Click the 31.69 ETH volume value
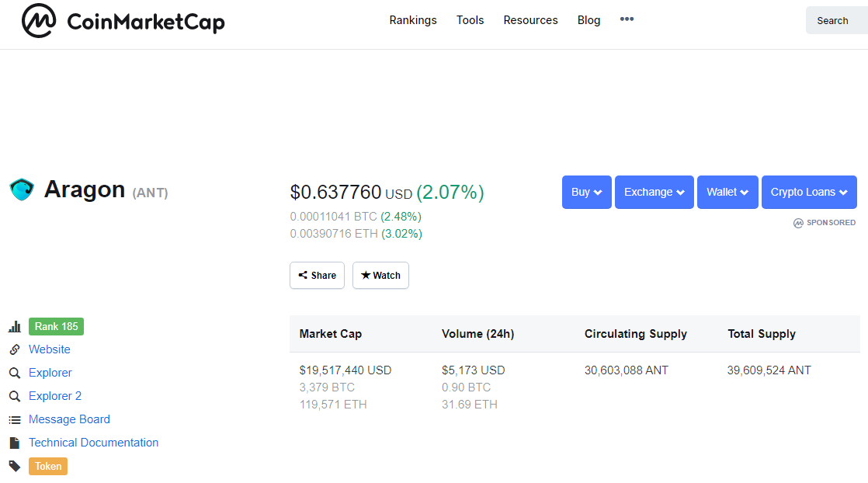Image resolution: width=868 pixels, height=483 pixels. click(x=470, y=405)
